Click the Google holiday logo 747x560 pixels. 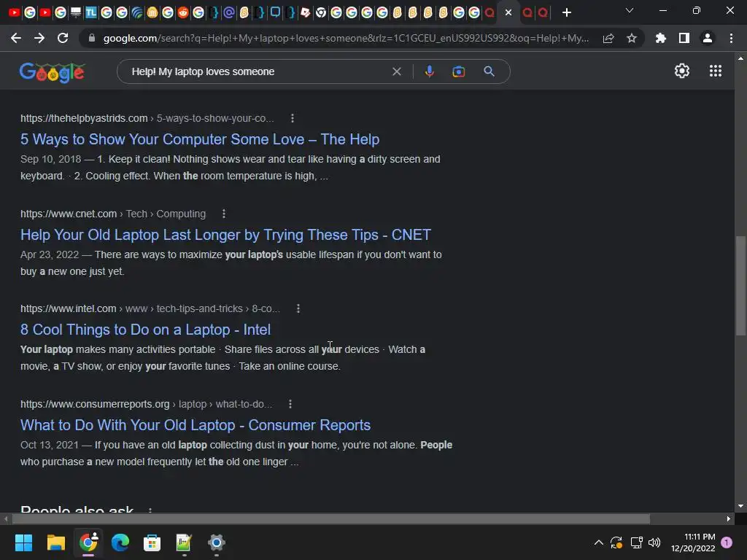point(52,72)
